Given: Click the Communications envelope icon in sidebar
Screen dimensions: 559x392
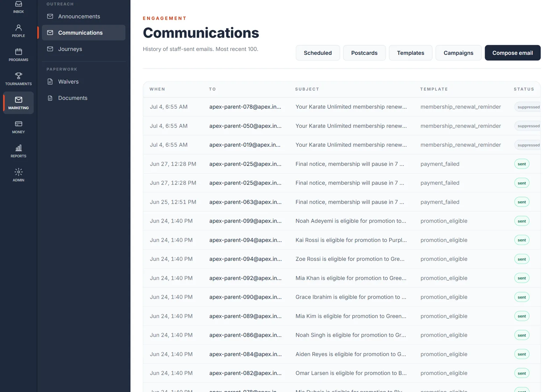Looking at the screenshot, I should click(x=50, y=32).
